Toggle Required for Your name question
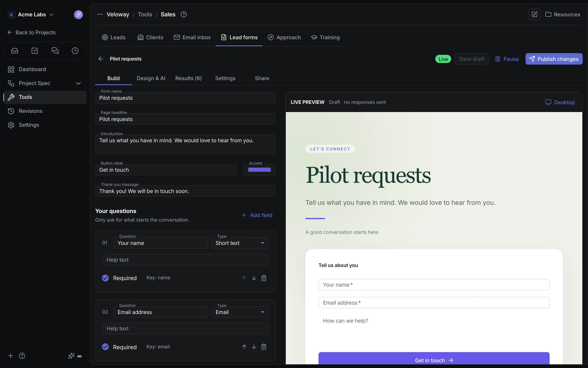 [x=105, y=278]
